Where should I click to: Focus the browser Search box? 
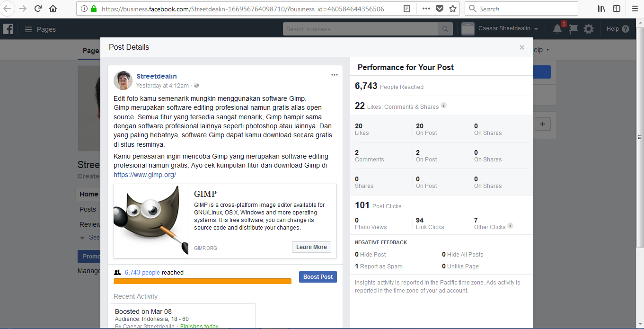(x=521, y=9)
